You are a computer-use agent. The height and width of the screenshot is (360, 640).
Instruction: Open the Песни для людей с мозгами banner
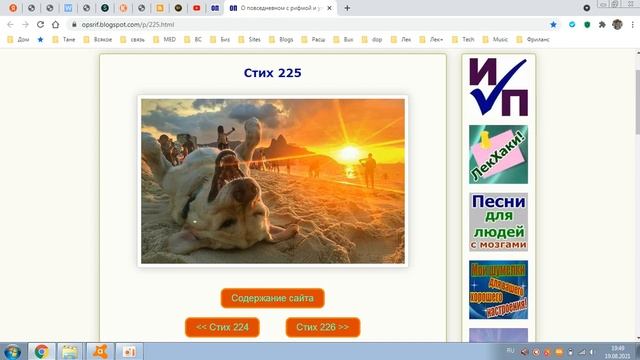point(498,222)
